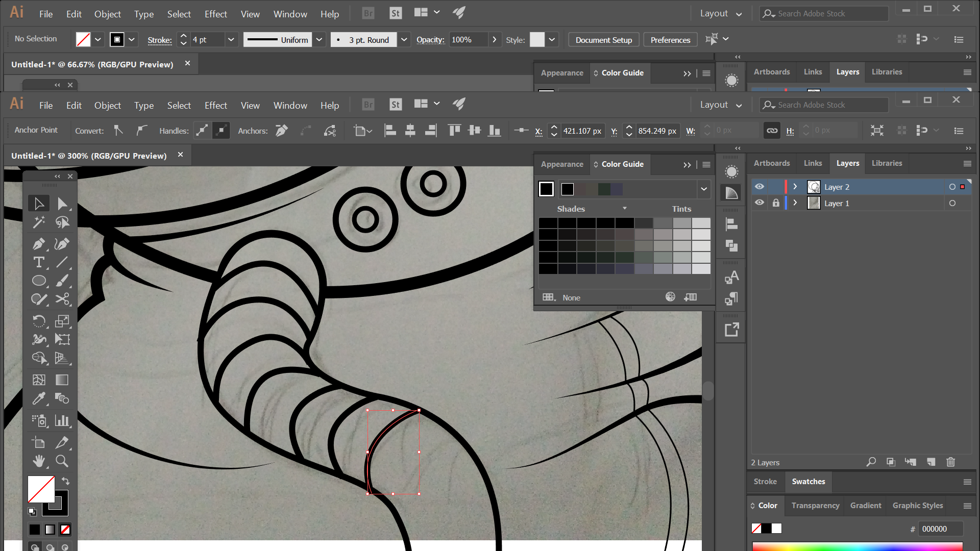Pick a color from the spectrum bar

click(x=857, y=546)
